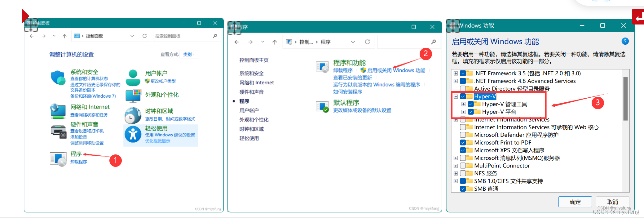Open System and Security shield icon
This screenshot has width=644, height=218.
coord(58,78)
